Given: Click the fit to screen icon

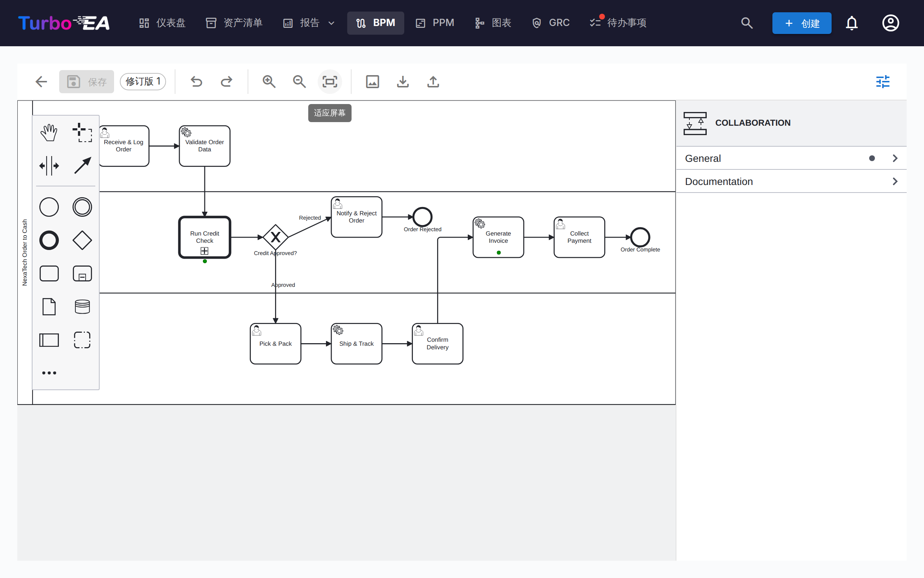Looking at the screenshot, I should pos(330,82).
